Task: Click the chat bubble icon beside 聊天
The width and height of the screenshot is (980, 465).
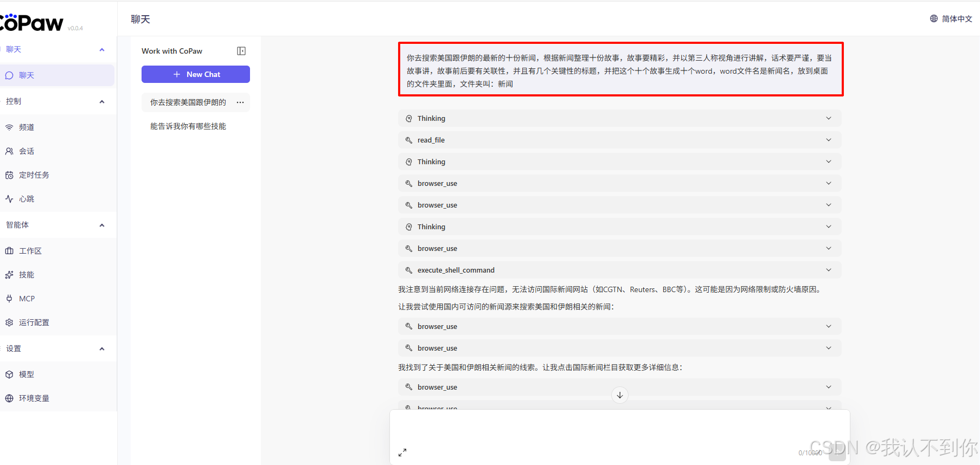Action: point(9,75)
